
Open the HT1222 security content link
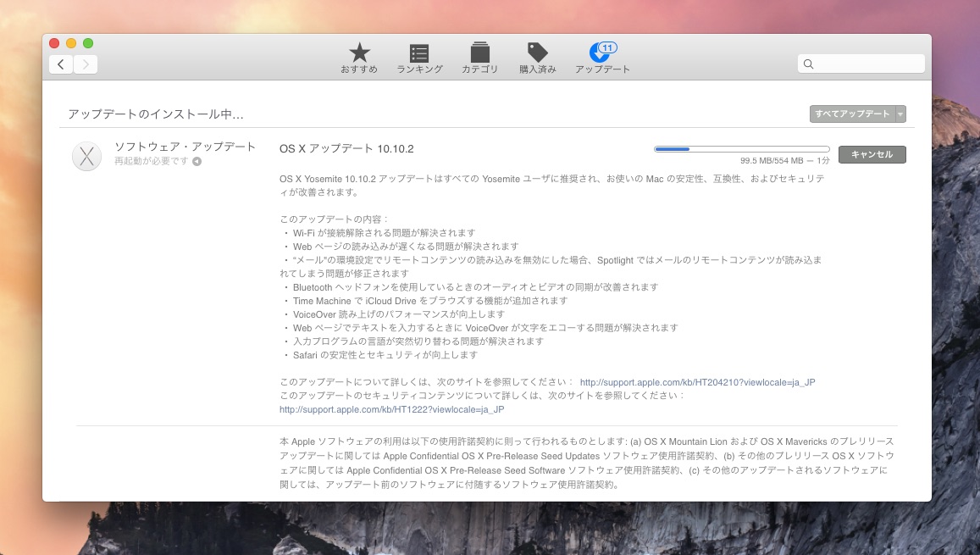[x=392, y=409]
